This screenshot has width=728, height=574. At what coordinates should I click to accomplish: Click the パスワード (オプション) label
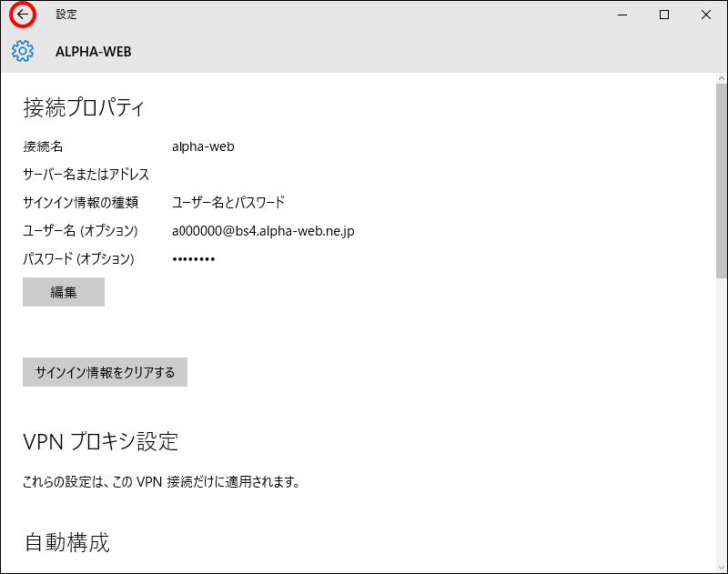tap(78, 258)
